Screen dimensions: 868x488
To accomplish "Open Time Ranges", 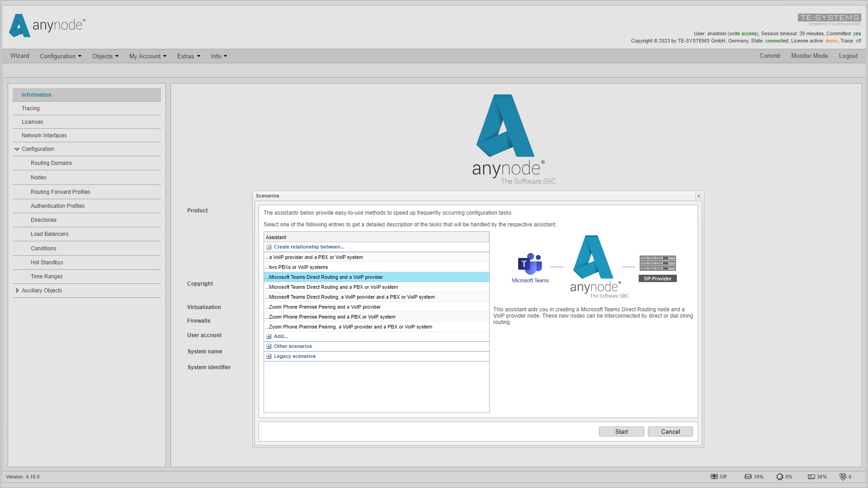I will [x=87, y=277].
